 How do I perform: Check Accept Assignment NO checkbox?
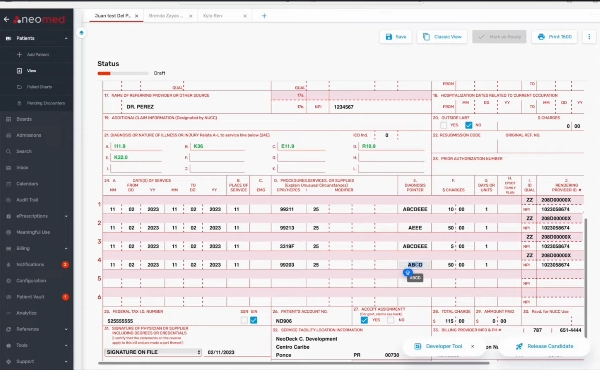click(x=390, y=320)
